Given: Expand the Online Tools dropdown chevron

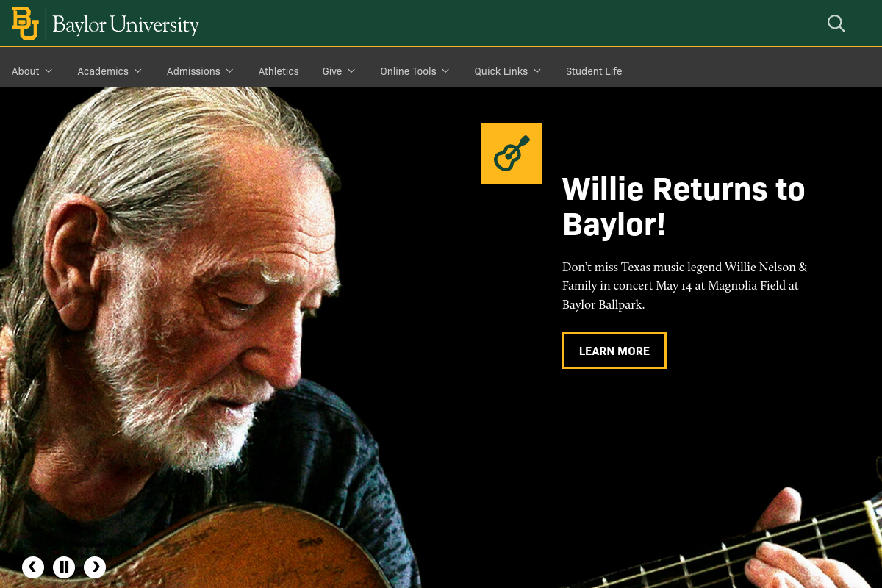Looking at the screenshot, I should [445, 71].
